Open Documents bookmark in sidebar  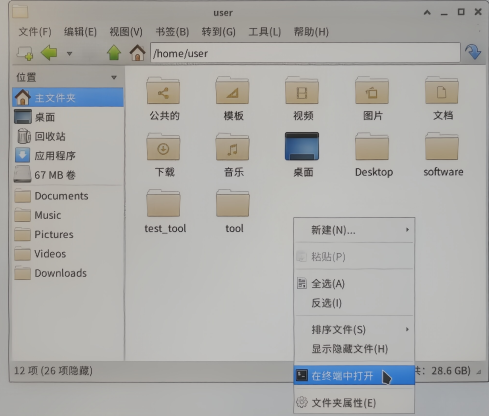(x=68, y=196)
